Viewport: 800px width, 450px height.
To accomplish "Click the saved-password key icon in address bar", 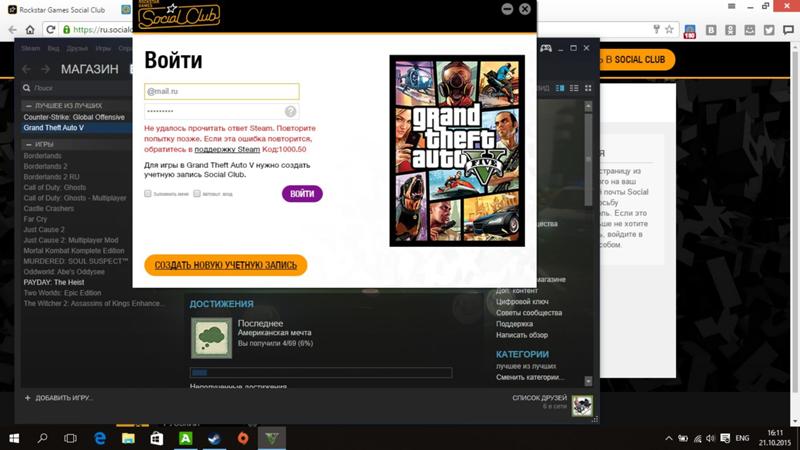I will pos(657,30).
